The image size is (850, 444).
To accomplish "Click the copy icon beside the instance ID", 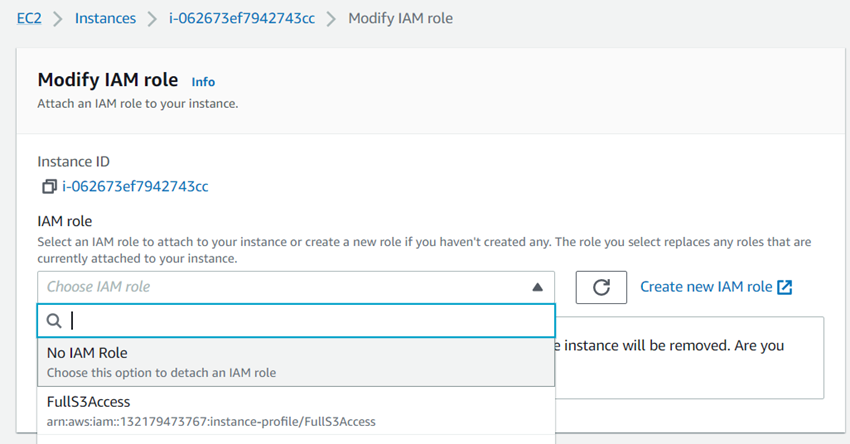I will pyautogui.click(x=49, y=186).
